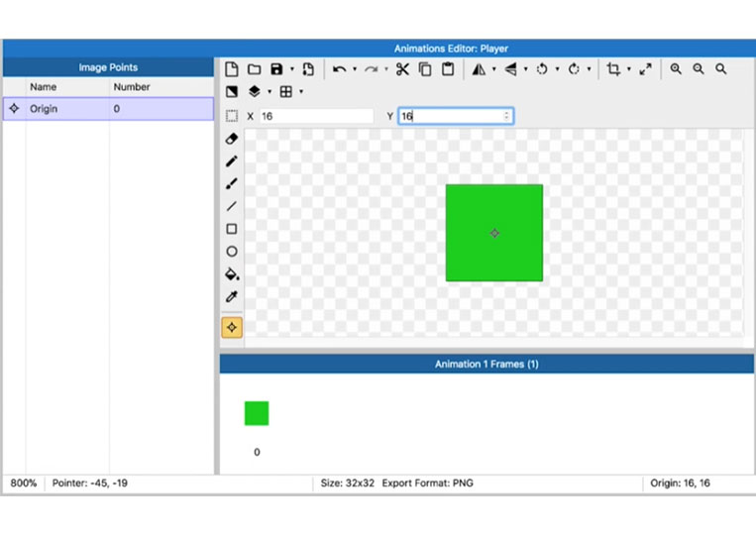Redo the last undone action
The width and height of the screenshot is (756, 536).
pyautogui.click(x=371, y=69)
